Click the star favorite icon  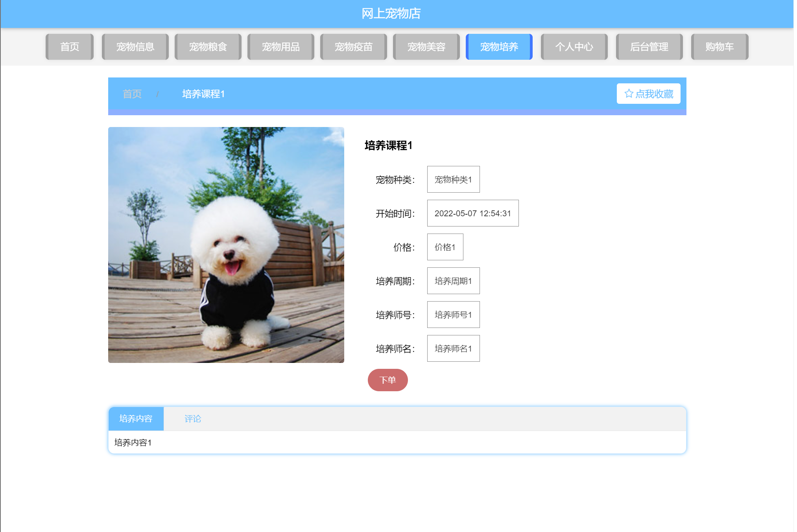click(x=628, y=94)
